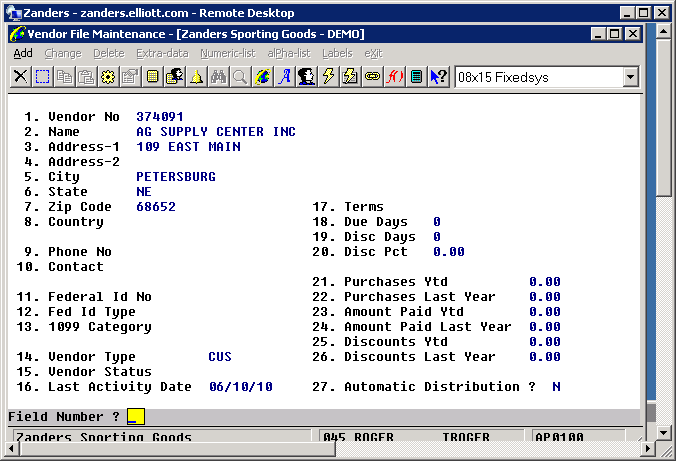Open the Delete menu

click(109, 53)
